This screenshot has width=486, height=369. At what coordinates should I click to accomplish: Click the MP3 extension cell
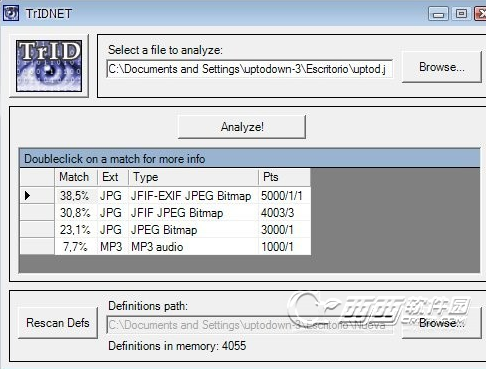point(113,246)
